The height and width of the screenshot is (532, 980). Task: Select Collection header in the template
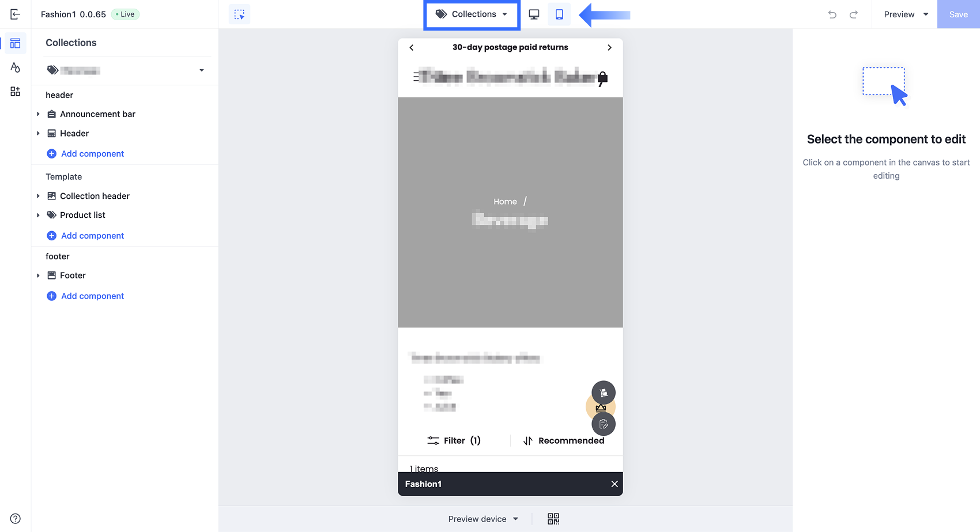click(x=95, y=196)
